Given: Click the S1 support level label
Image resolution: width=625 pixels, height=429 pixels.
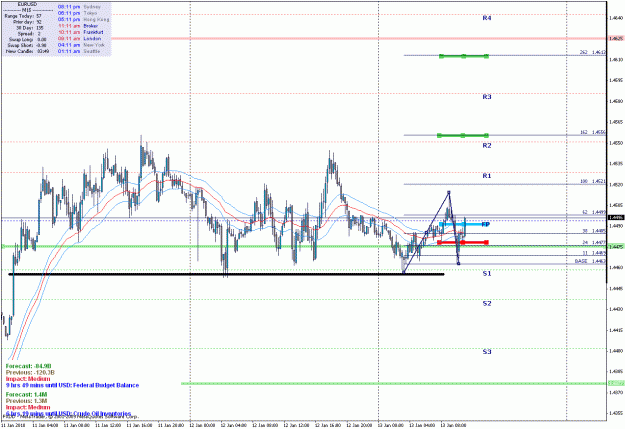Looking at the screenshot, I should coord(487,274).
